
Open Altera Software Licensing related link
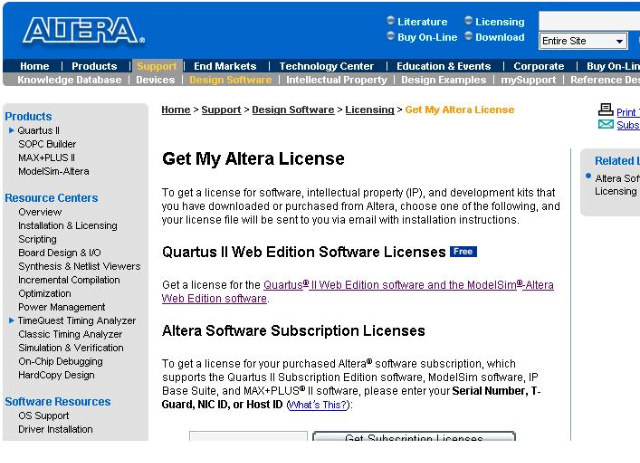point(617,185)
